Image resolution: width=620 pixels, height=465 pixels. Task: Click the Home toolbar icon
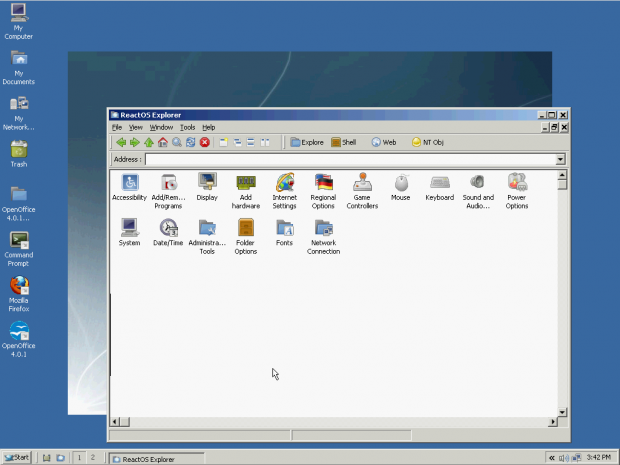tap(163, 143)
